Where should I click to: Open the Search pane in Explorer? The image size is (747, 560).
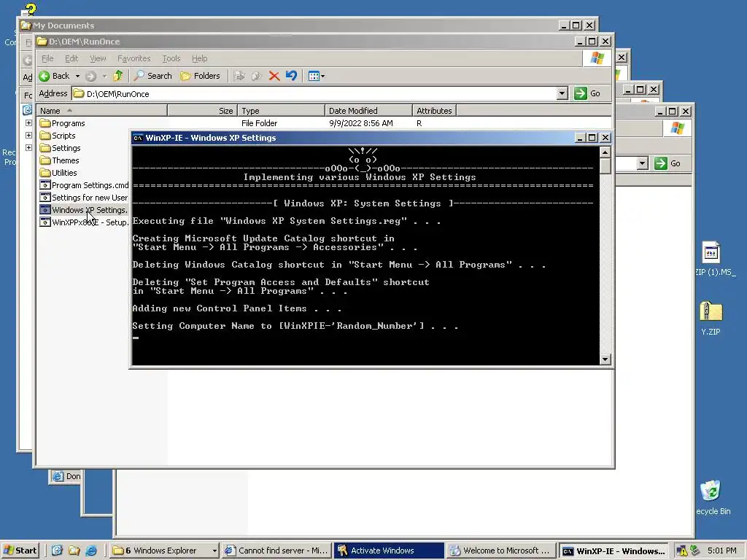point(153,76)
